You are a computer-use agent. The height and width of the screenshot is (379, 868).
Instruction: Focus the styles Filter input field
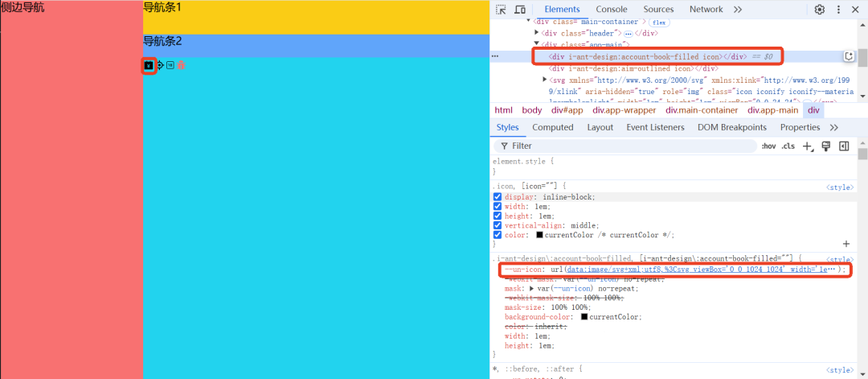pyautogui.click(x=627, y=146)
